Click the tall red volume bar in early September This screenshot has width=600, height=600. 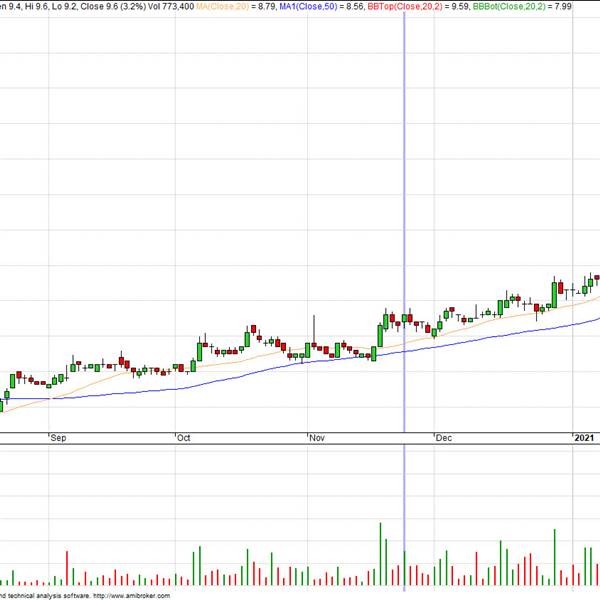tap(67, 568)
